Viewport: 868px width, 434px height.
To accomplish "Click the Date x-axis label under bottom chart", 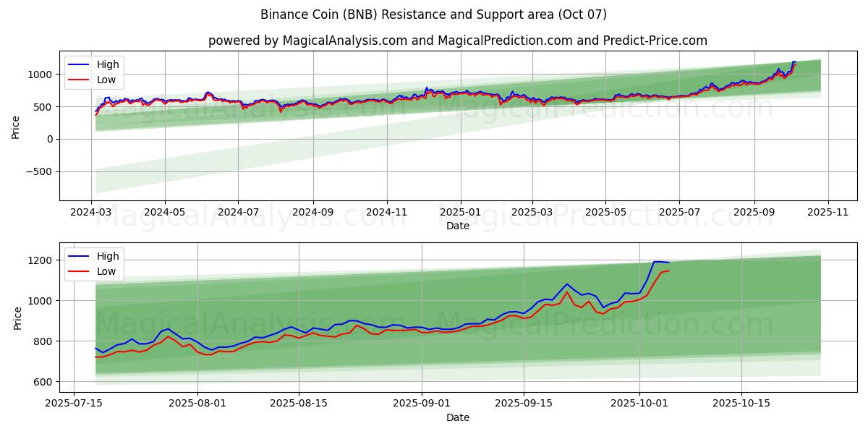I will [457, 418].
